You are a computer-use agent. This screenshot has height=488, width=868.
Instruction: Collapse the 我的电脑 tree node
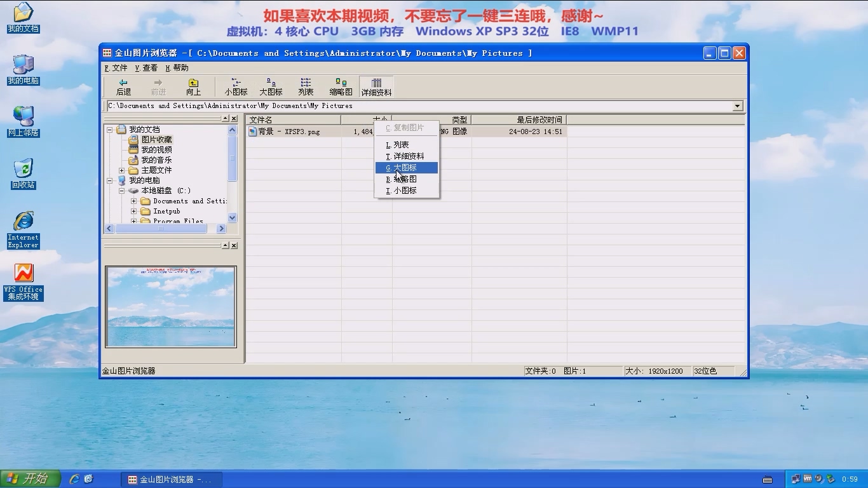point(110,180)
